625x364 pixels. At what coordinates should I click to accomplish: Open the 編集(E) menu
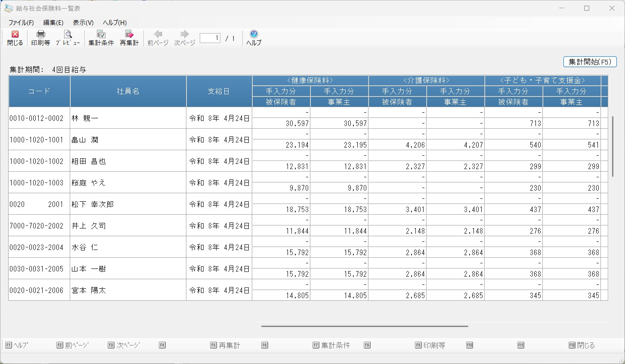click(x=53, y=23)
